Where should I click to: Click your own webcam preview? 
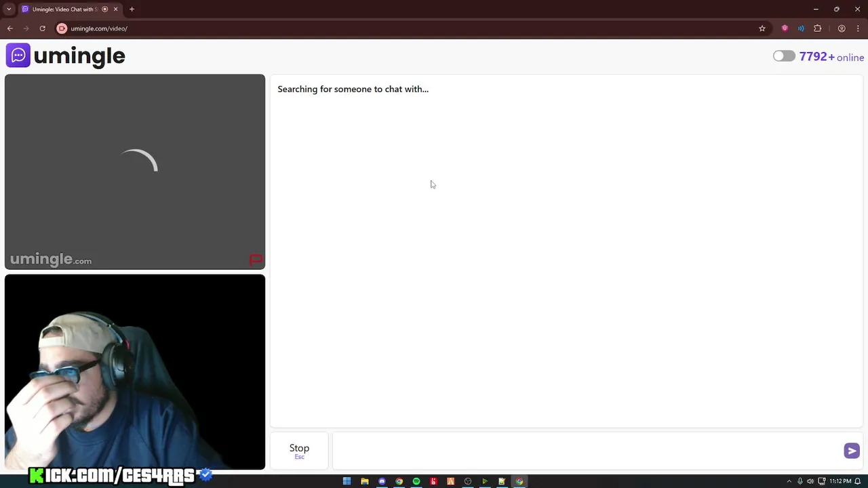135,371
